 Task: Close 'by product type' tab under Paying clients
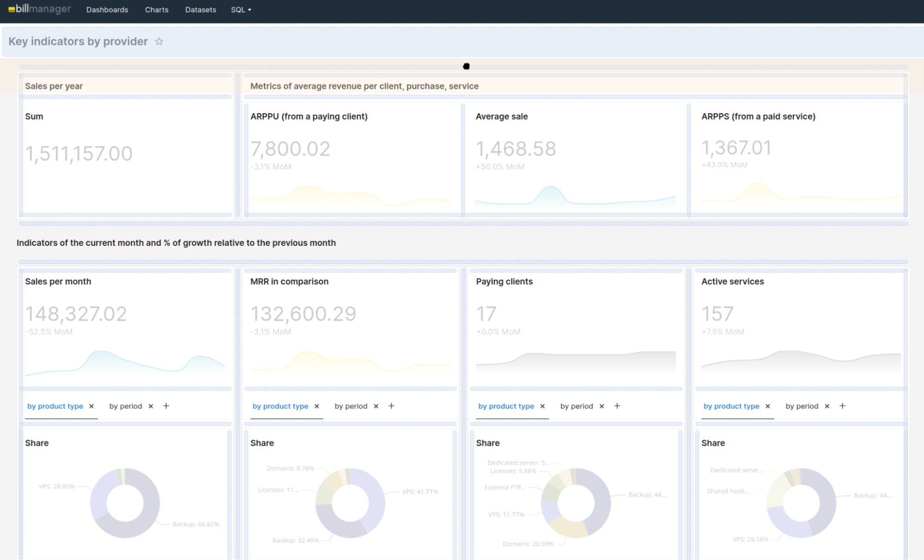[543, 406]
